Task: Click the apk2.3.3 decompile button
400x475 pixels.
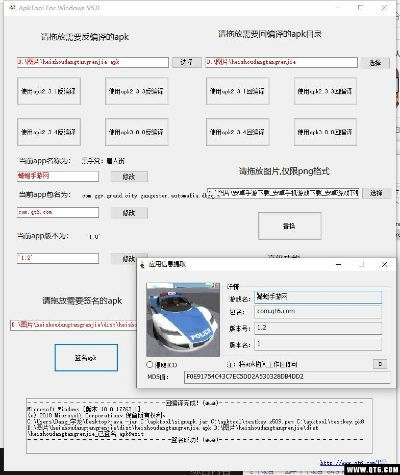Action: tap(137, 91)
